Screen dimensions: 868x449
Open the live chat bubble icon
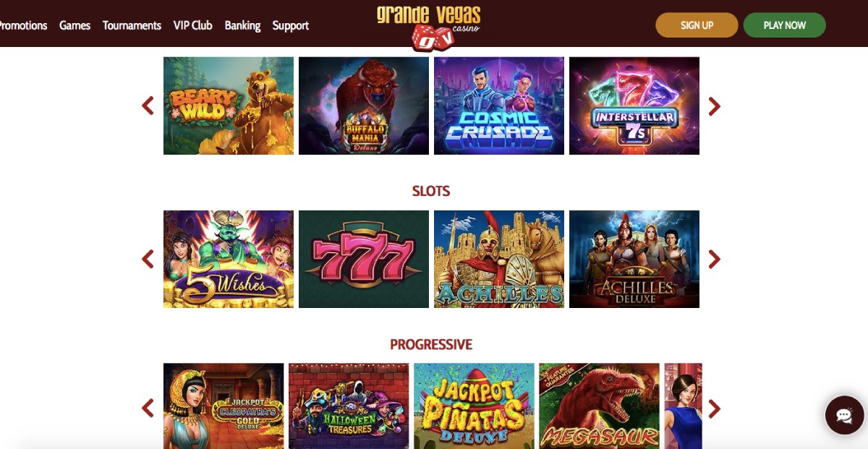pos(844,415)
